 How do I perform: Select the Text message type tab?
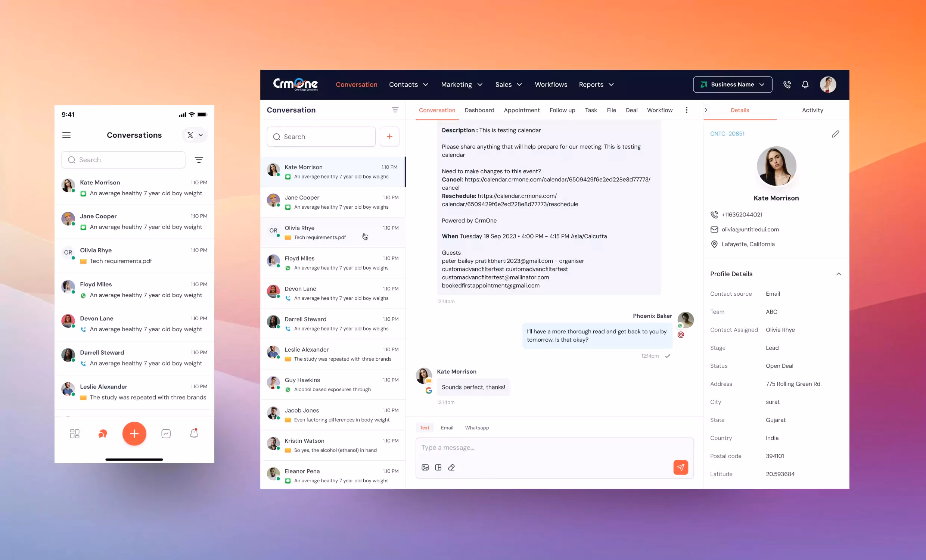pos(424,427)
